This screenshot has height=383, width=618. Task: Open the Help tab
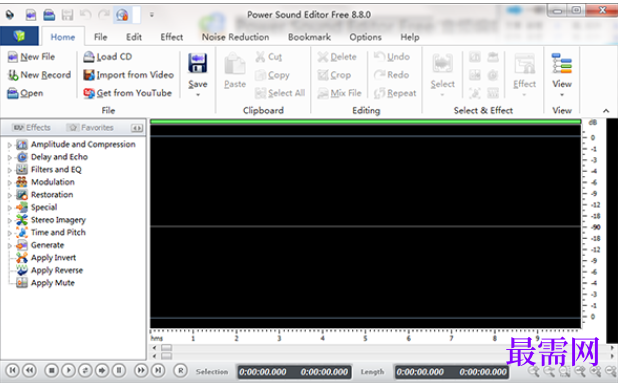410,37
